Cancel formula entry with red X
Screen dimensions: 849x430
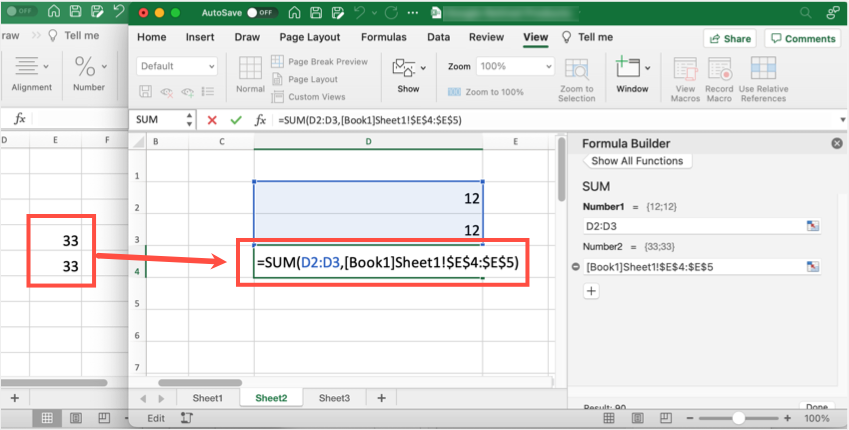pos(212,119)
